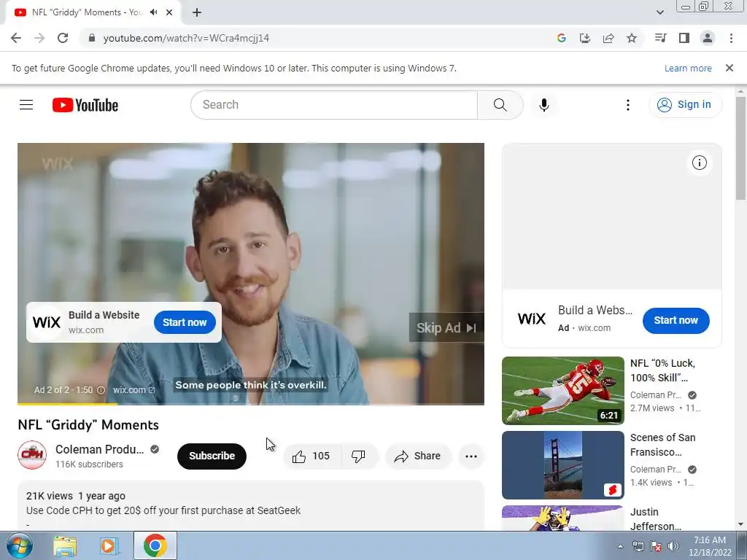The width and height of the screenshot is (747, 560).
Task: Open the Windows Start menu
Action: tap(19, 545)
